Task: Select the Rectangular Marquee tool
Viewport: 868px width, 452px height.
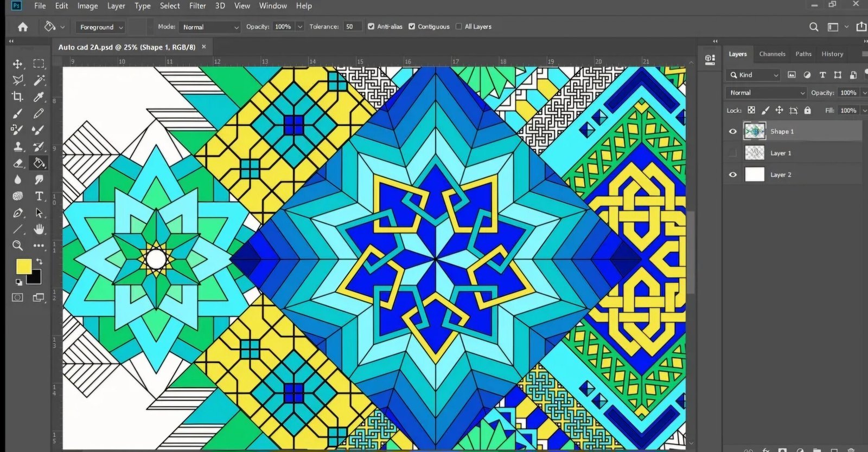Action: (39, 64)
